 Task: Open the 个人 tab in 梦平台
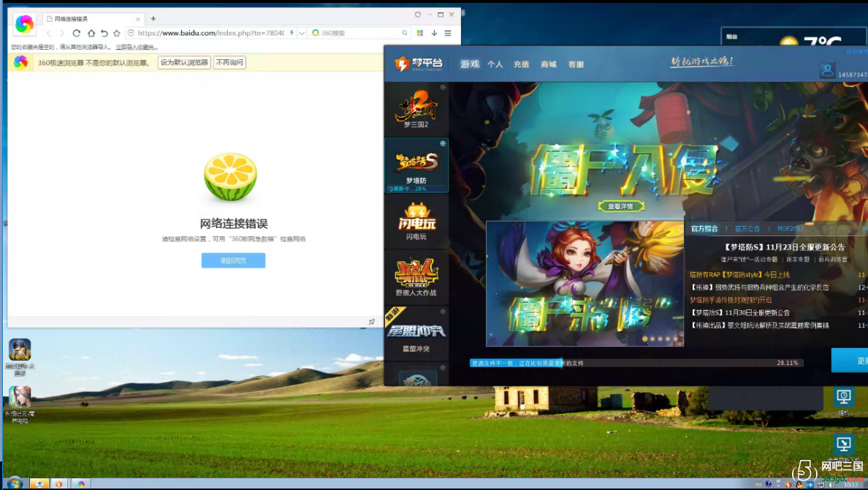pos(495,64)
